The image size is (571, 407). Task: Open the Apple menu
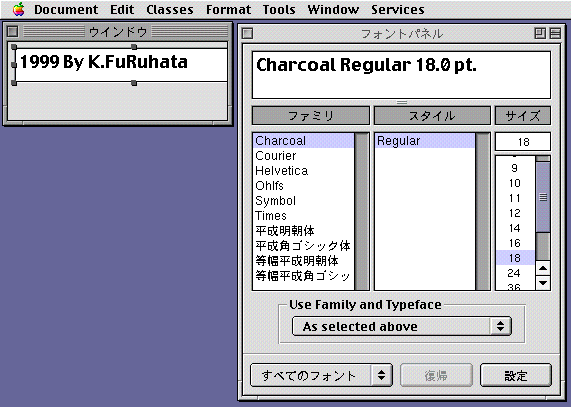[x=18, y=9]
